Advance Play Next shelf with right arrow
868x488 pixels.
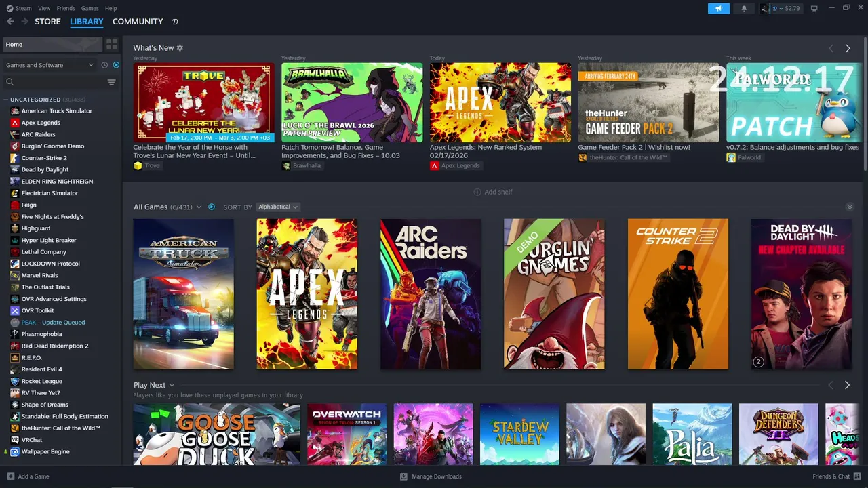coord(847,385)
